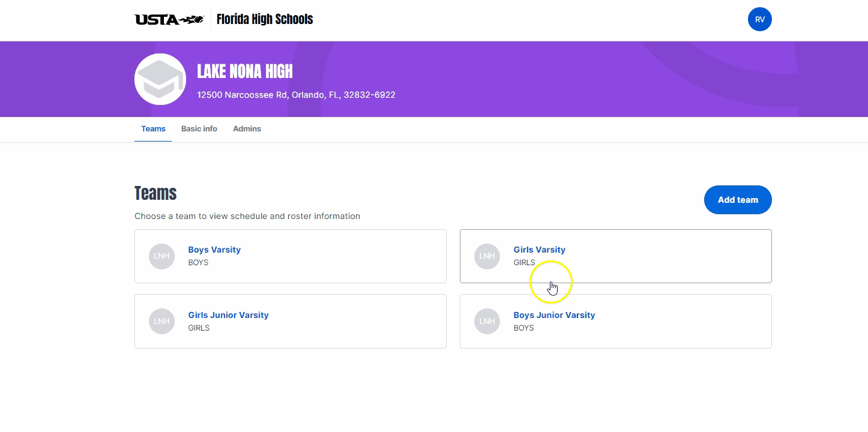
Task: Open the RV user avatar menu
Action: click(x=759, y=19)
